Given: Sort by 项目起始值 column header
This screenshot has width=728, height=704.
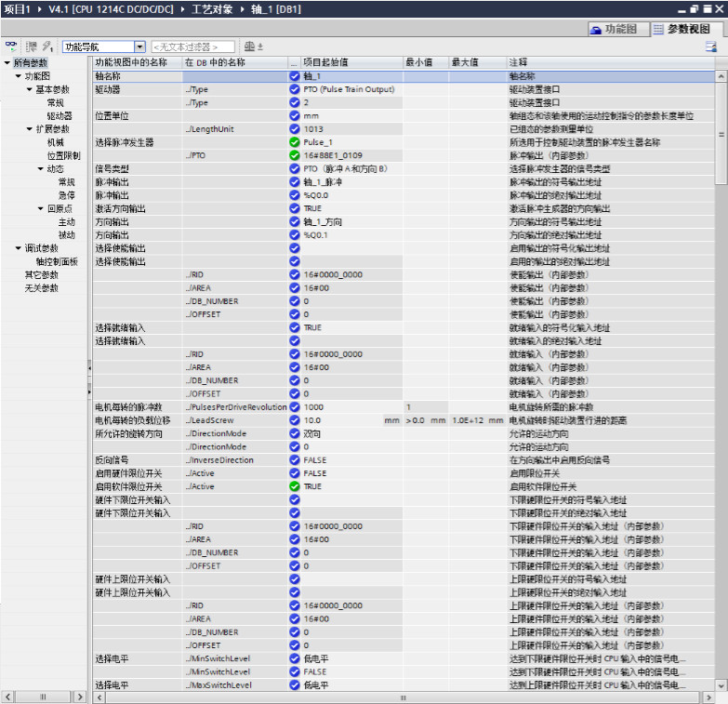Looking at the screenshot, I should [x=351, y=62].
